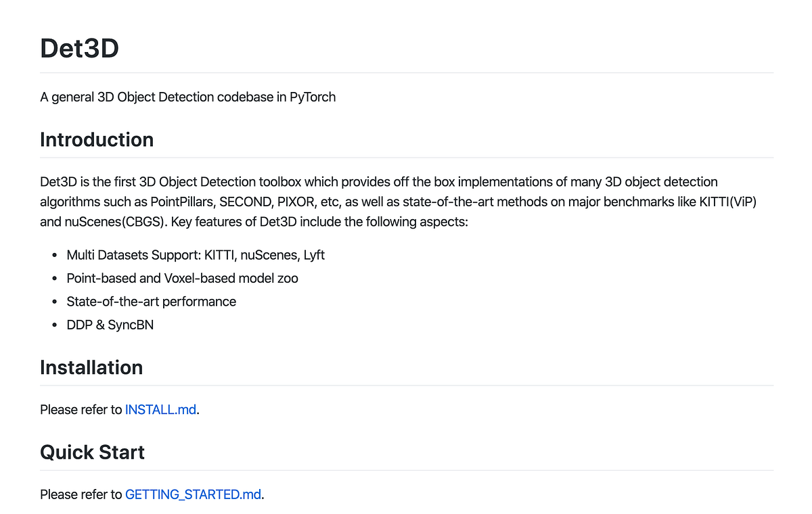Click the Quick Start section heading
812x514 pixels.
[x=92, y=452]
